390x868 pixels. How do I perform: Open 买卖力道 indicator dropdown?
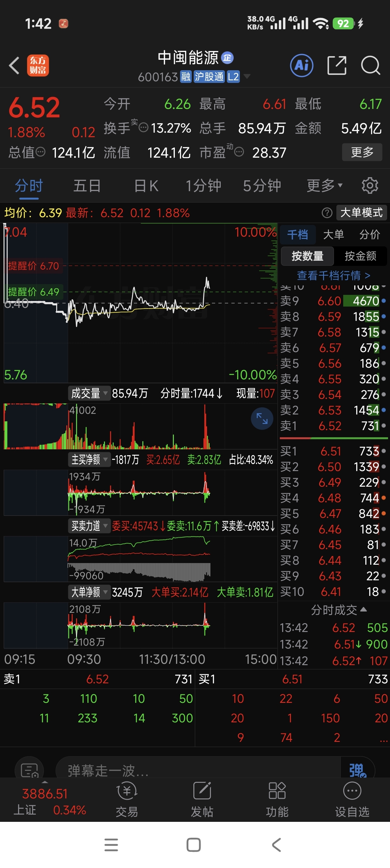coord(89,526)
